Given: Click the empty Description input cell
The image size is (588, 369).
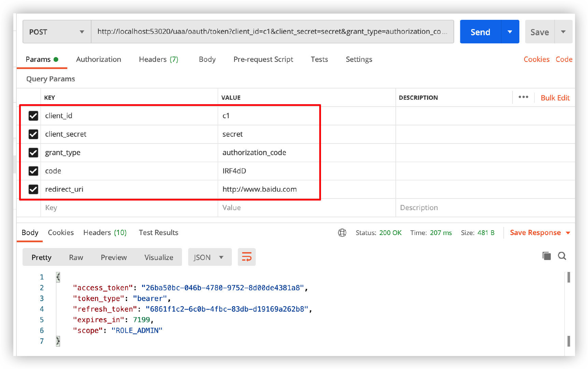Looking at the screenshot, I should point(485,208).
